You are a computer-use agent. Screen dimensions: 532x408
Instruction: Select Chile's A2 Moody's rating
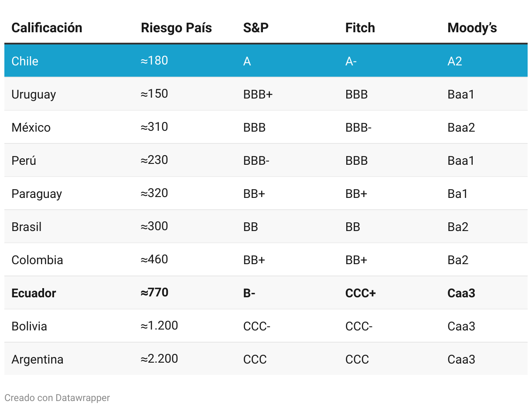(454, 61)
